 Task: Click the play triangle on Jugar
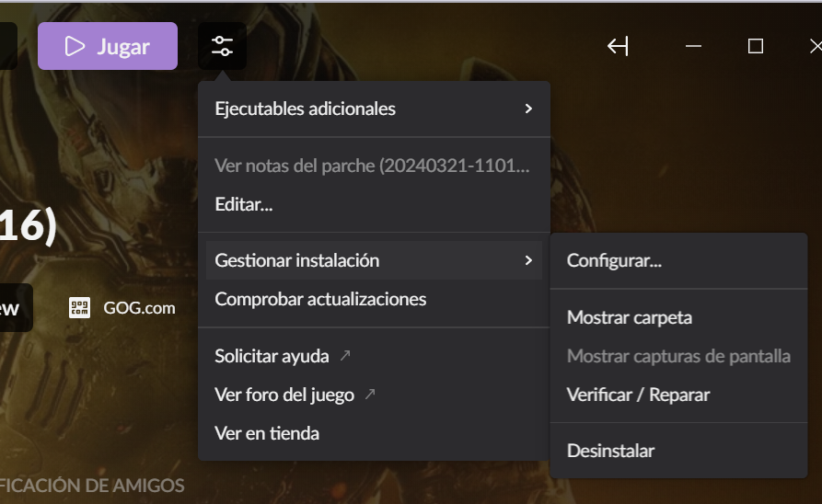[x=75, y=46]
